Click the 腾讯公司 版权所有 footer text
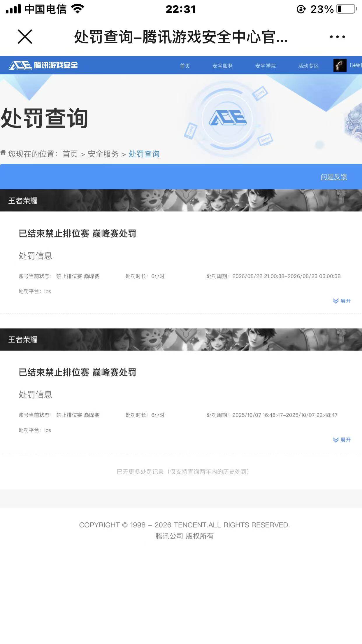The width and height of the screenshot is (362, 644). [184, 536]
